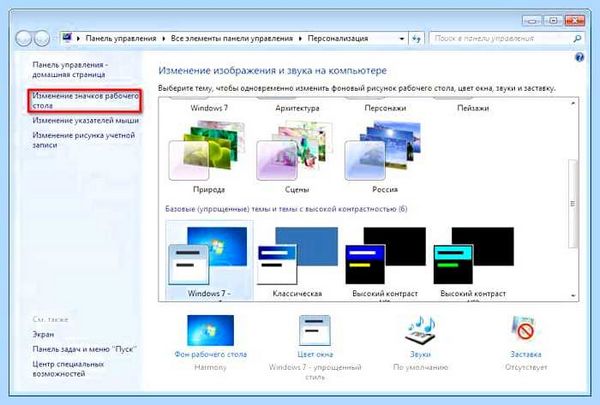Viewport: 600px width, 405px height.
Task: Click the Фон рабочего стола text link
Action: [210, 354]
